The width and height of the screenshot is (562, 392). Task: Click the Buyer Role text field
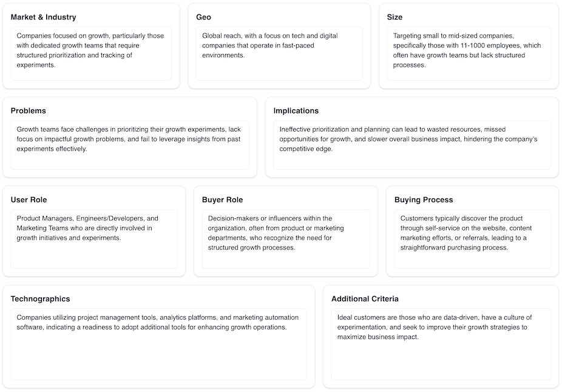pos(286,239)
